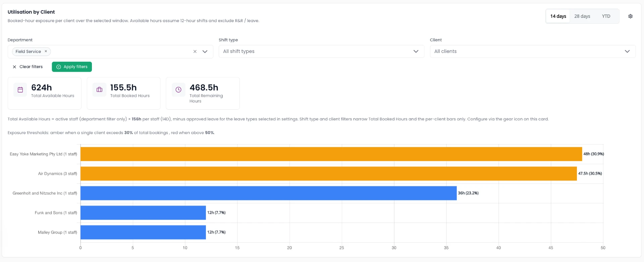The width and height of the screenshot is (644, 262).
Task: Click the check icon inside Apply filters
Action: pyautogui.click(x=59, y=67)
